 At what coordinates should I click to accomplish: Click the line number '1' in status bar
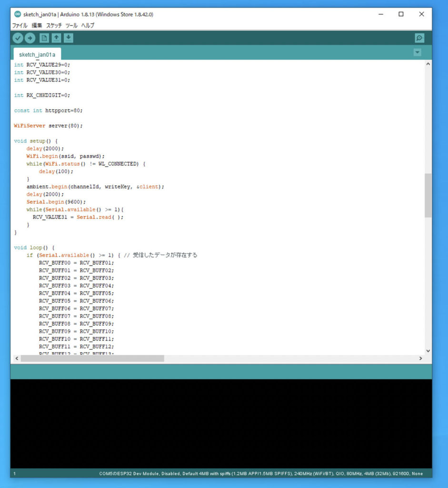[x=15, y=474]
